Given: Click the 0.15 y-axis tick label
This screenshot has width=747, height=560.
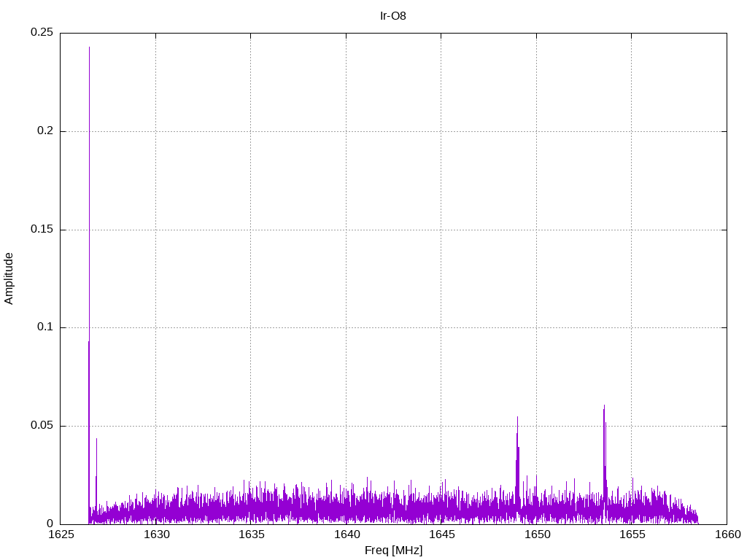Looking at the screenshot, I should pyautogui.click(x=41, y=230).
